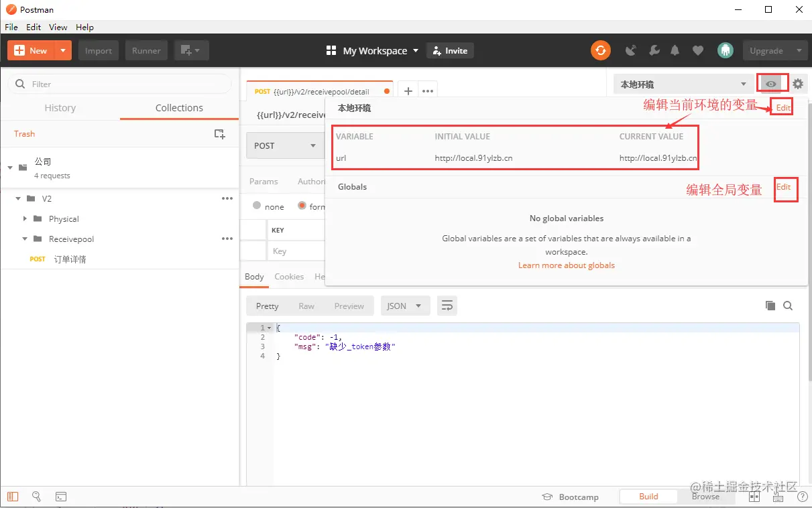Create a new collection with the folder-plus icon
Viewport: 812px width, 508px height.
[x=219, y=134]
